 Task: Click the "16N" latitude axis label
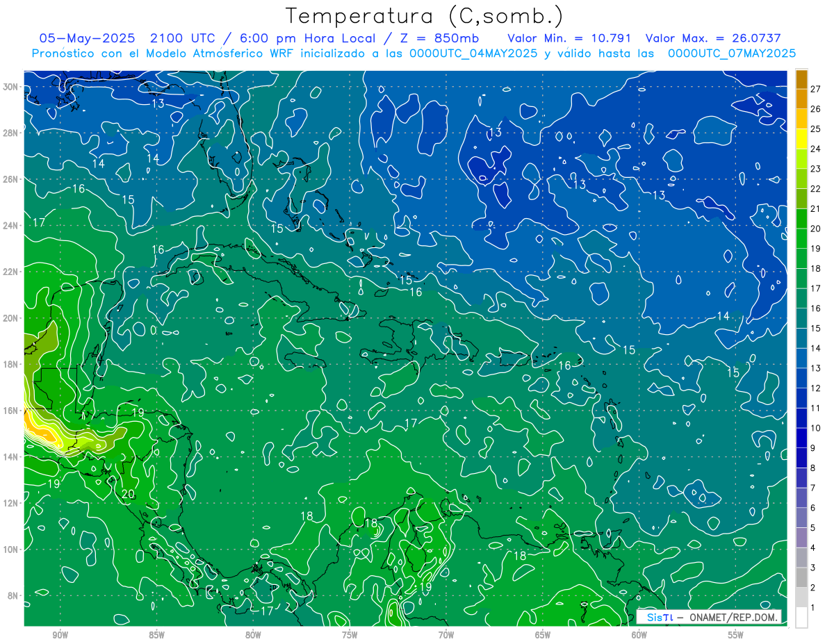pyautogui.click(x=11, y=411)
